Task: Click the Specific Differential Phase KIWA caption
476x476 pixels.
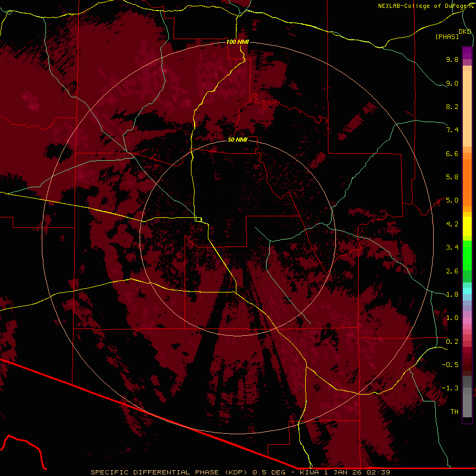Action: pos(240,472)
